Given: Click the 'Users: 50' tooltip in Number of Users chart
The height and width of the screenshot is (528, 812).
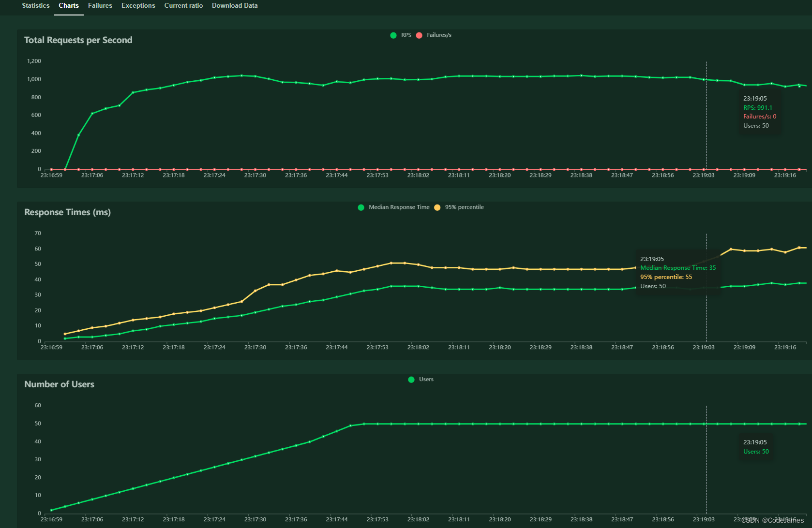Looking at the screenshot, I should click(x=756, y=452).
